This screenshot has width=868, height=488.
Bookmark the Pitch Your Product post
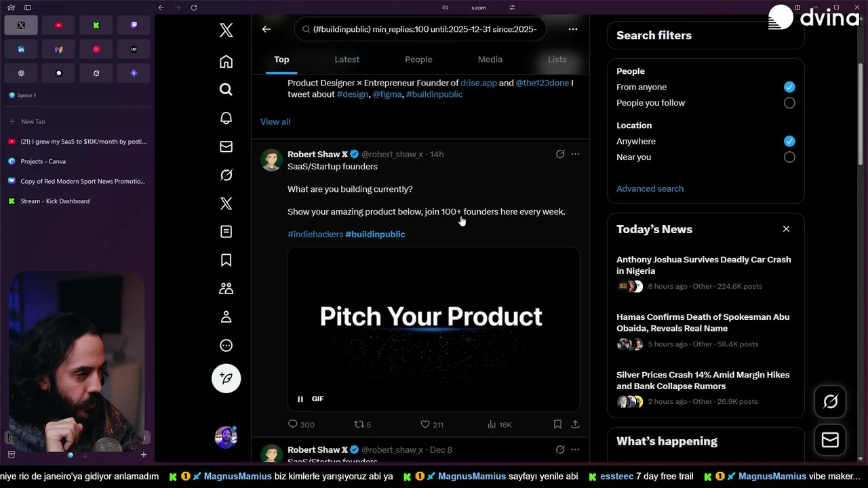(557, 424)
